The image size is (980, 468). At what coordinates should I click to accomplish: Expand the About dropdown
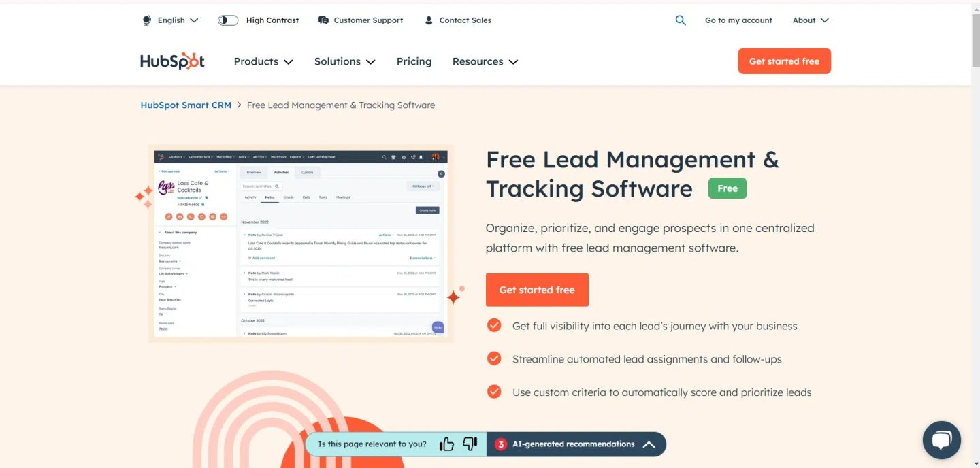(811, 20)
